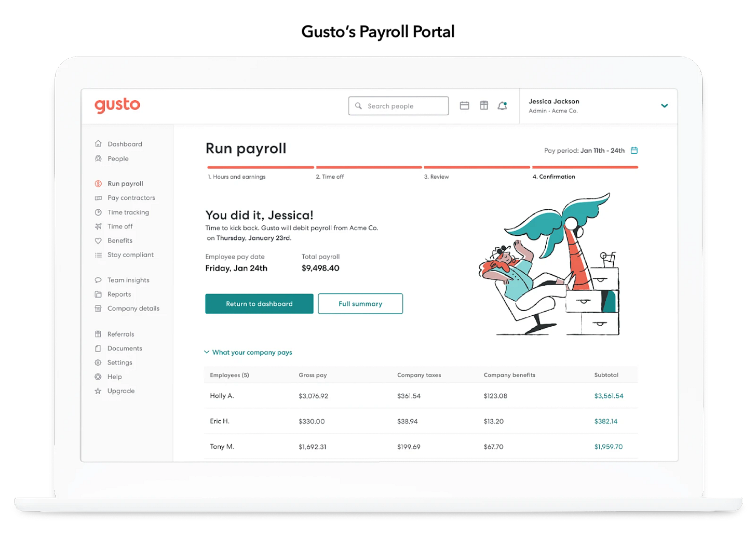Open Time tracking in the sidebar
This screenshot has width=756, height=536.
[128, 212]
